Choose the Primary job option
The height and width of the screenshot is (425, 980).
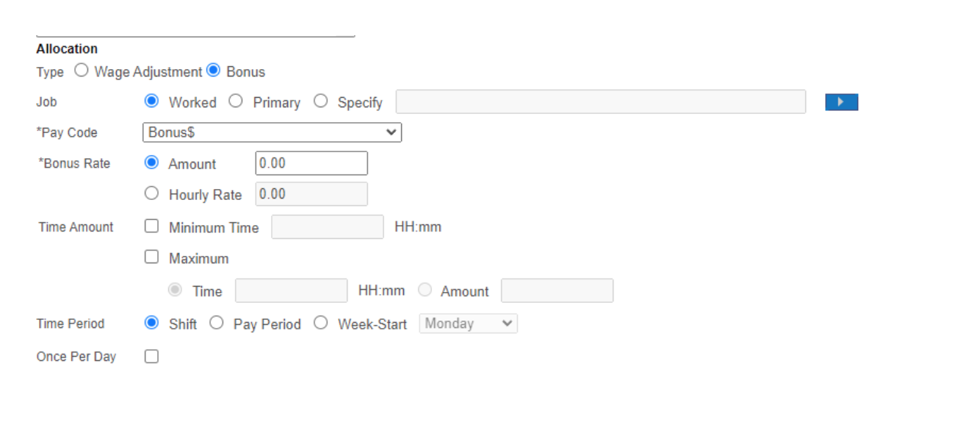236,101
